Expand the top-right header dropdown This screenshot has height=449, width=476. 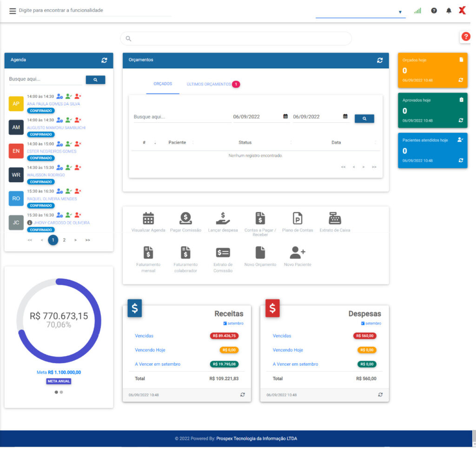pyautogui.click(x=400, y=12)
